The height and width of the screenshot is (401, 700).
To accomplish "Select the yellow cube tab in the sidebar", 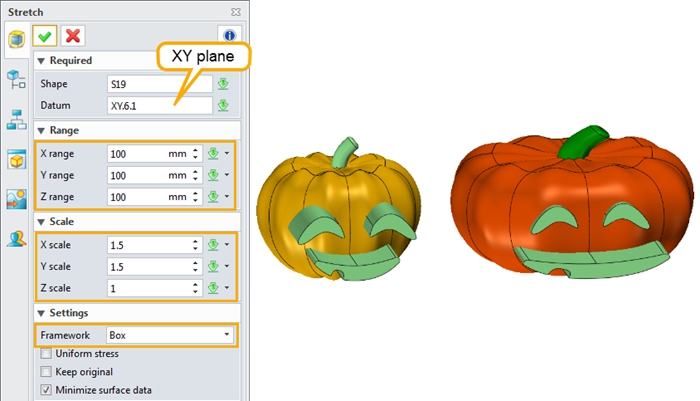I will [17, 39].
